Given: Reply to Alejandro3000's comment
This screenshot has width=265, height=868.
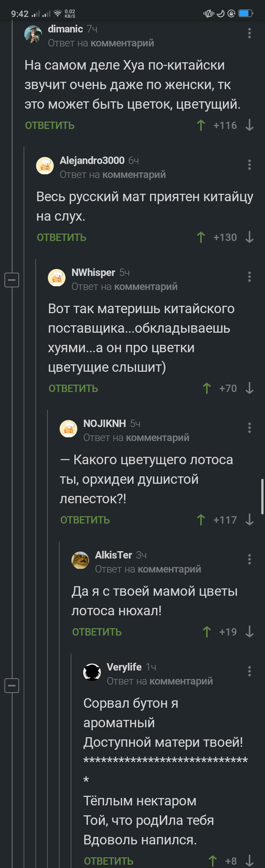Looking at the screenshot, I should point(61,238).
